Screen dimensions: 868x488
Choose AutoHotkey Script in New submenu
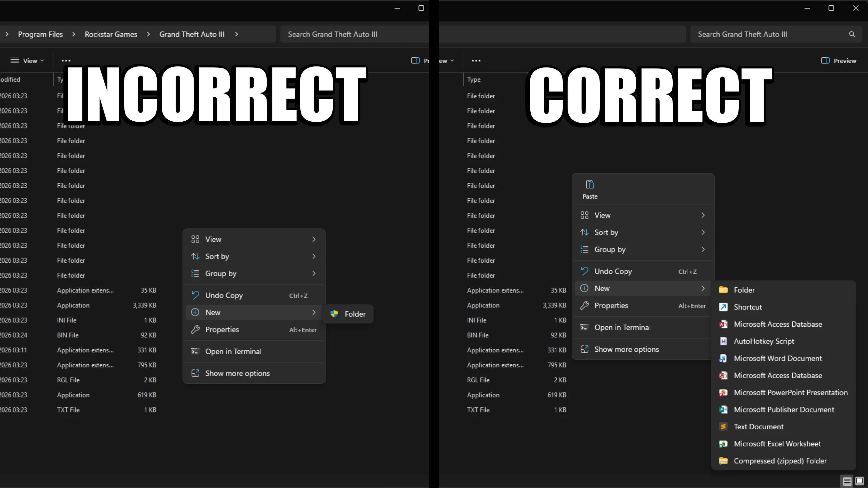tap(764, 341)
